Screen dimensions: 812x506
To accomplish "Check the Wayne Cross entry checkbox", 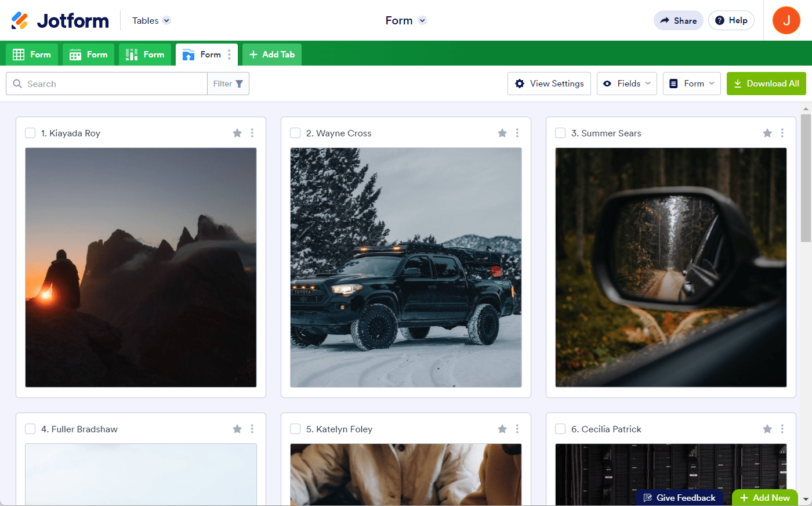I will coord(295,133).
